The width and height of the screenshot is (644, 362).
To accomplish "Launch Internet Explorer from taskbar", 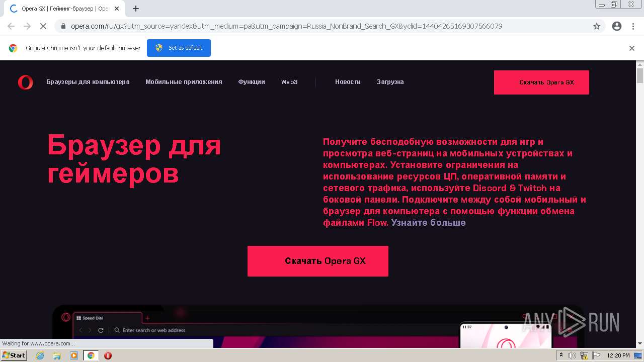I will (x=40, y=355).
